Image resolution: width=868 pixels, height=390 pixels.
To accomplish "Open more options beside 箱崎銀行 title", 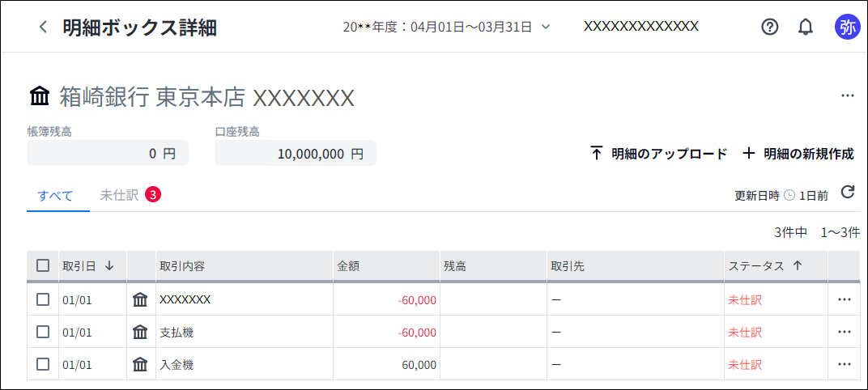I will point(848,95).
